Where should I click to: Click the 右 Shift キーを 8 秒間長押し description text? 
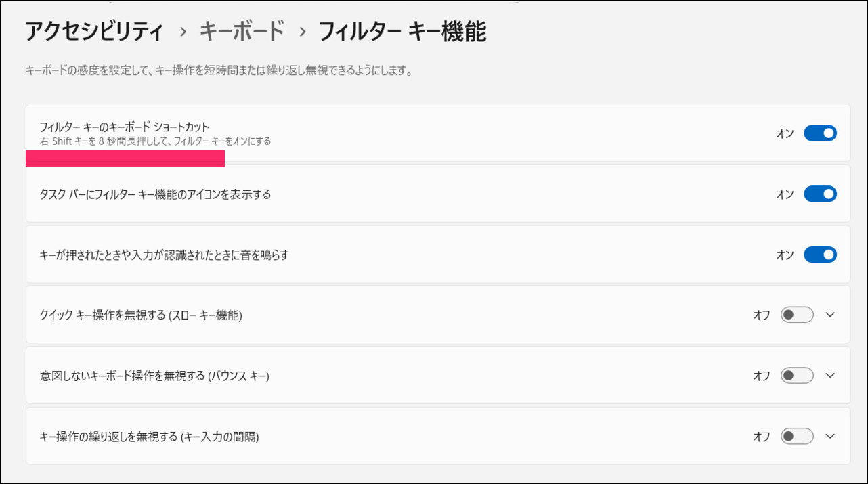point(155,141)
